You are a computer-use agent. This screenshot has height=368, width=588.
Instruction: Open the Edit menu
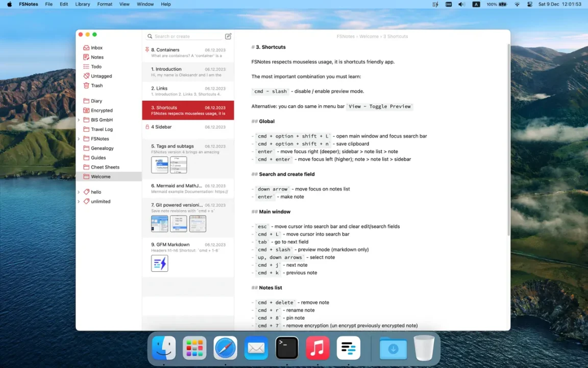click(x=64, y=4)
